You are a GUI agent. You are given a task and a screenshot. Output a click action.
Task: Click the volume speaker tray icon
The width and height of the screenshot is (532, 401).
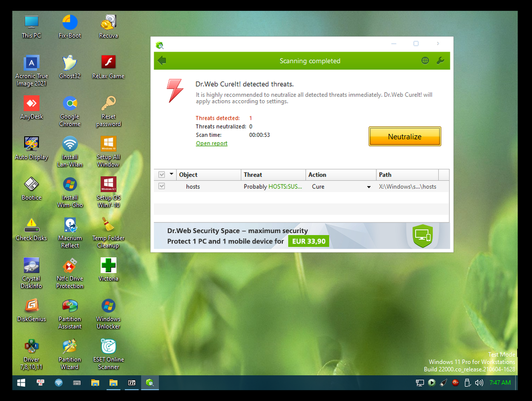(x=479, y=382)
